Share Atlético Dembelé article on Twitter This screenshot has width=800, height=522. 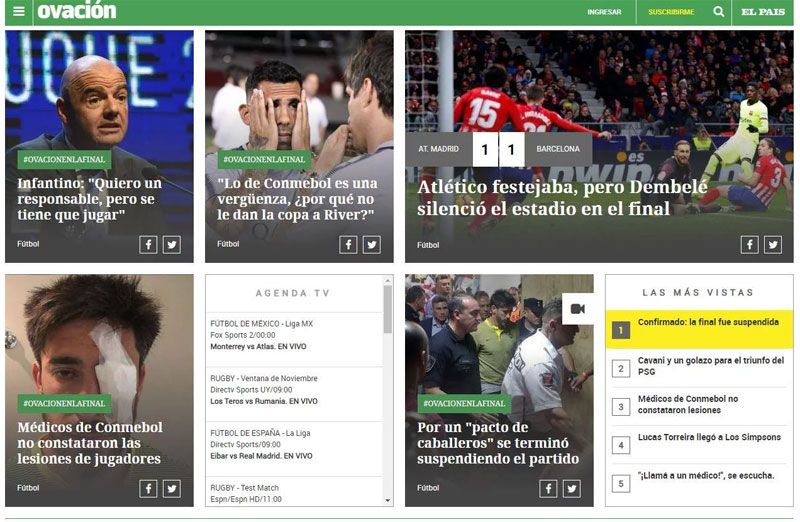tap(773, 244)
